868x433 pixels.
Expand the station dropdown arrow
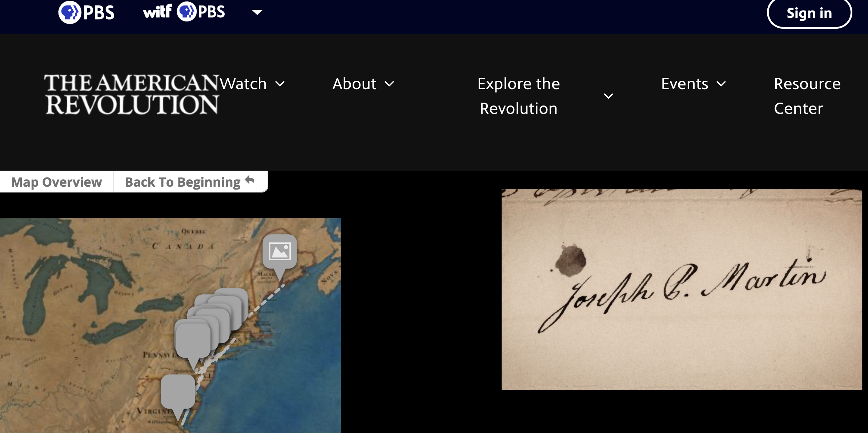257,12
